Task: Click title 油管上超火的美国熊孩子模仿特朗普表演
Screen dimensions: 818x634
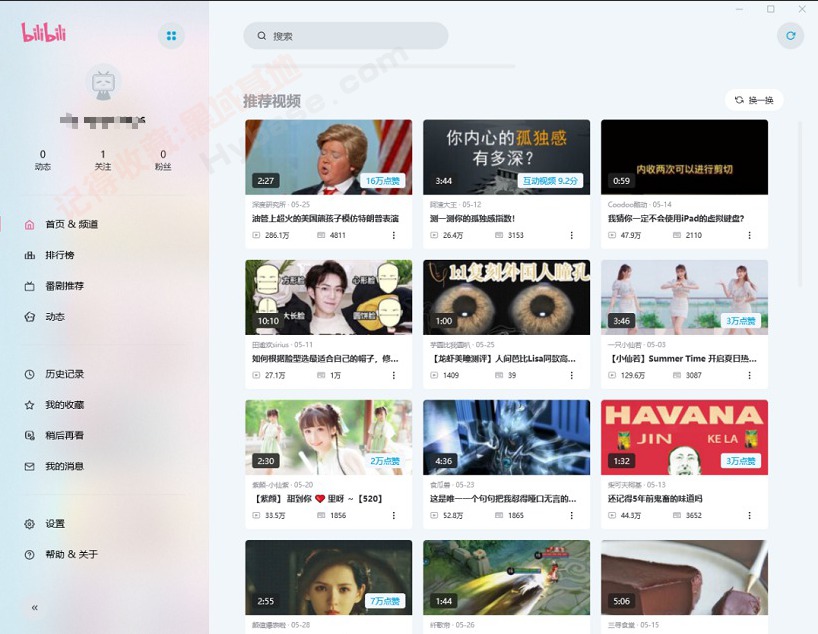Action: tap(326, 219)
